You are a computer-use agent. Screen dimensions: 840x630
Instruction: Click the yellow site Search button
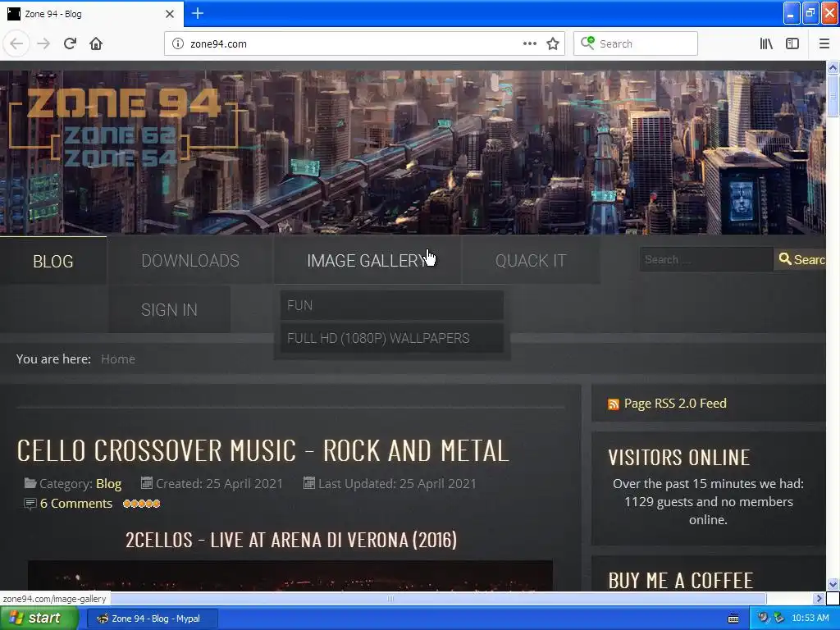coord(801,259)
